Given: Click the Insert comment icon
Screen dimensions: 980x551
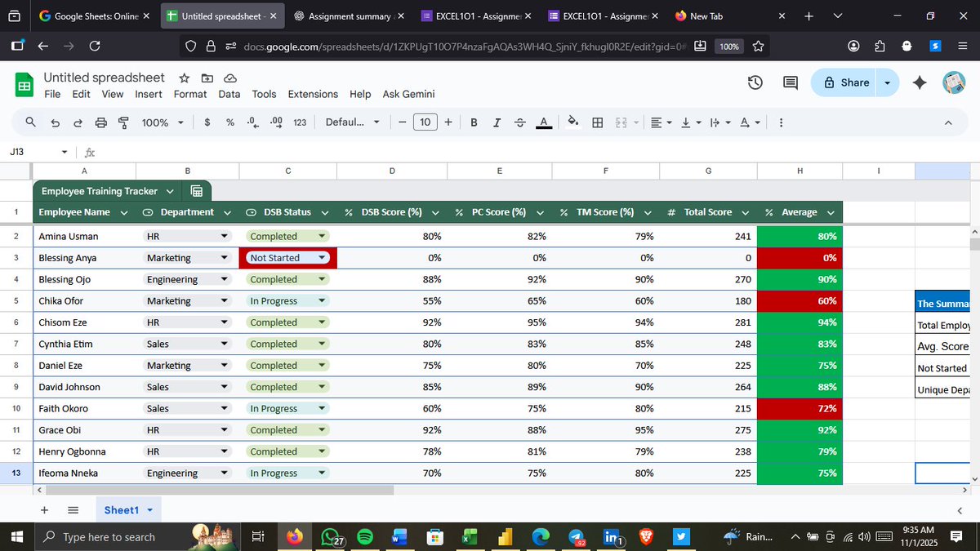Looking at the screenshot, I should pos(789,82).
